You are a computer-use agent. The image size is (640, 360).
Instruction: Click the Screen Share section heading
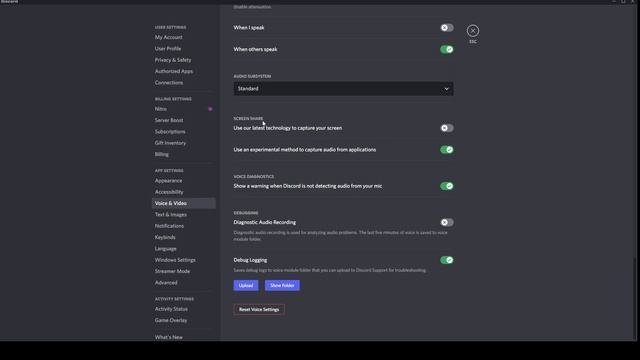(x=248, y=118)
